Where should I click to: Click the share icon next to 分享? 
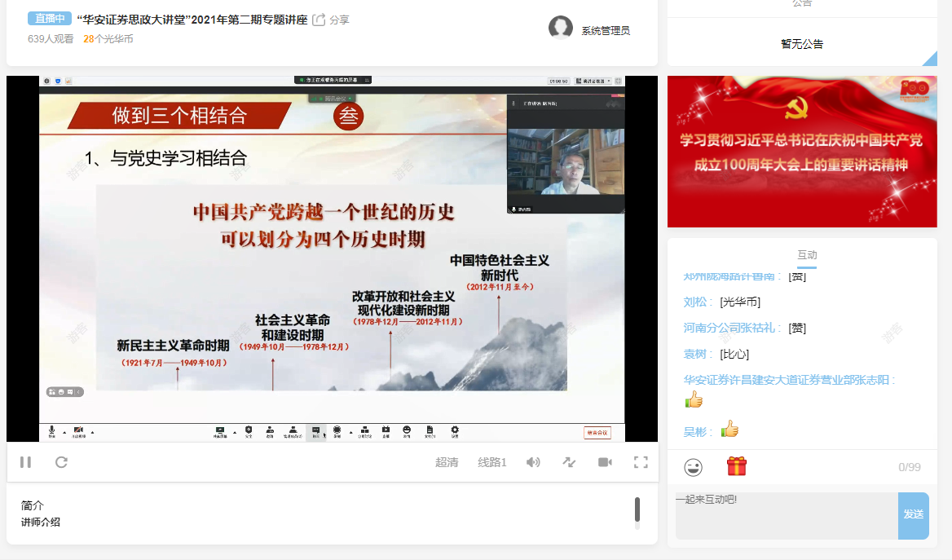(319, 20)
